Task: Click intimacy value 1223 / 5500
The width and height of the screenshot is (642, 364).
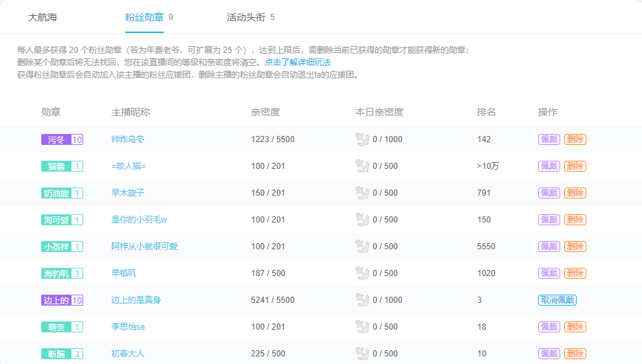Action: 273,139
